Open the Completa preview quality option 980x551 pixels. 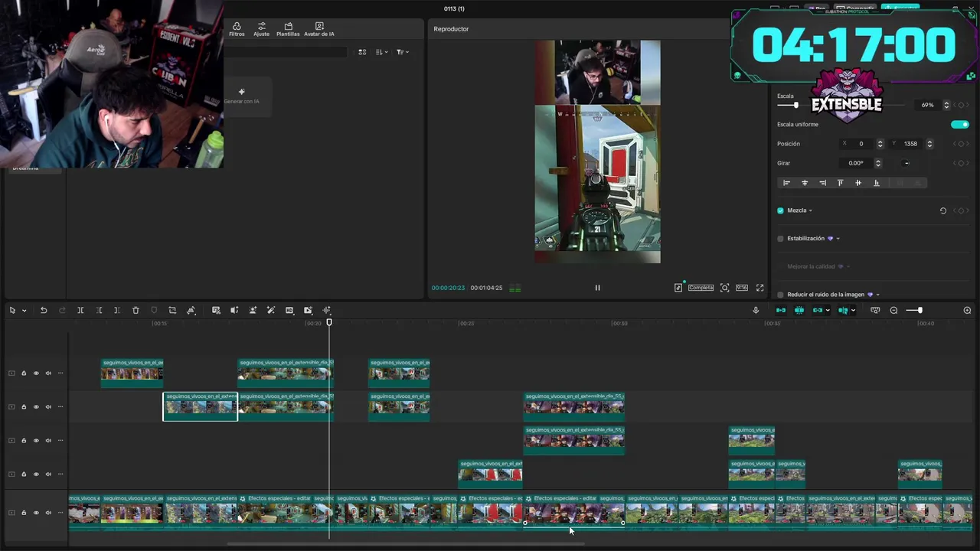point(701,288)
